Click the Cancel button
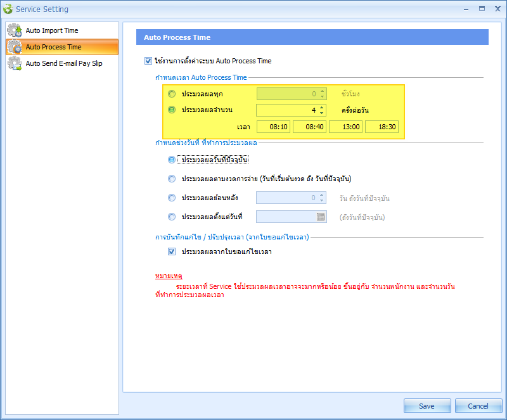The width and height of the screenshot is (507, 420). [x=478, y=406]
